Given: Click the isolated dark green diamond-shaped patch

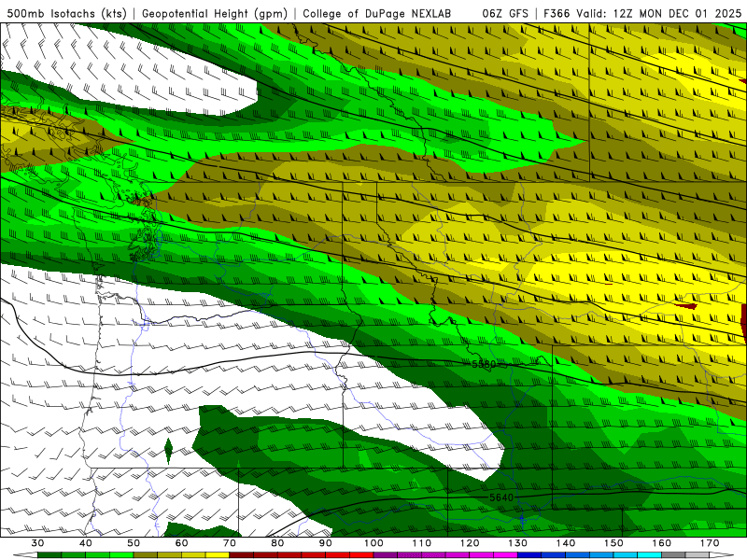Looking at the screenshot, I should point(168,451).
